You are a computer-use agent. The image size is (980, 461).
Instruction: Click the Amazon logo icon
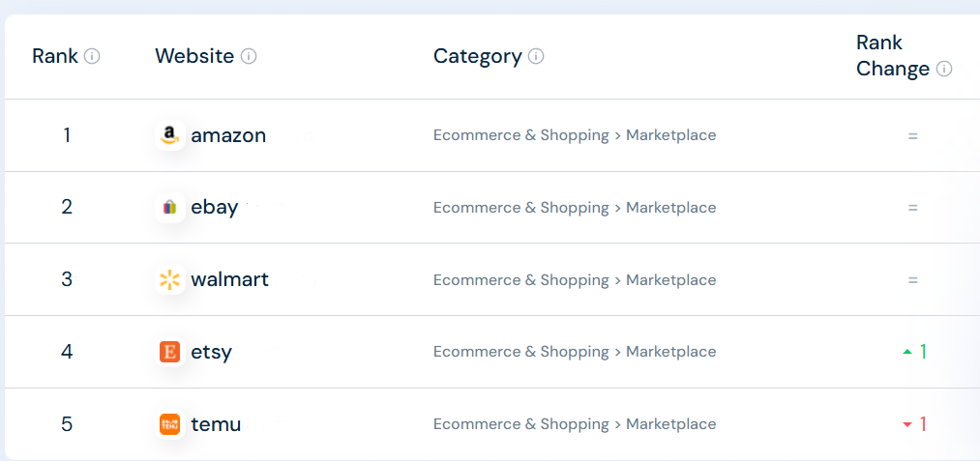[170, 135]
